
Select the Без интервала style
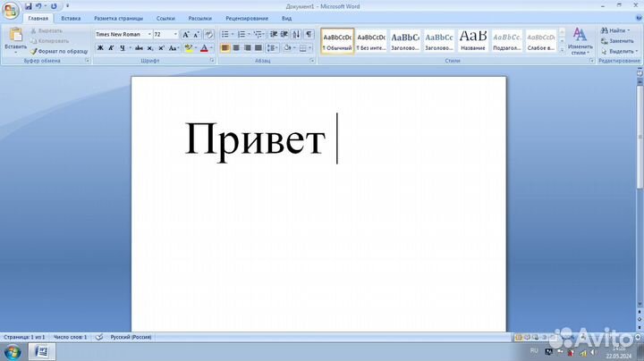(x=371, y=40)
